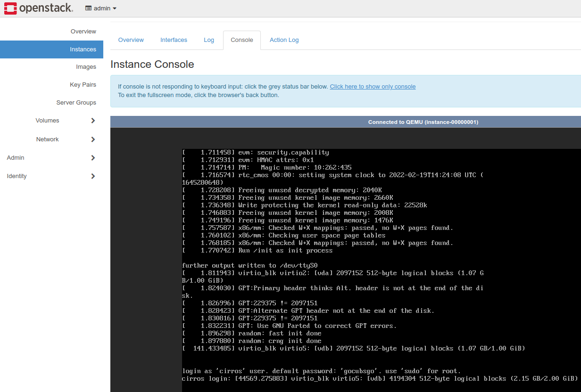The height and width of the screenshot is (392, 581).
Task: Click the chevron next to Network
Action: click(93, 139)
